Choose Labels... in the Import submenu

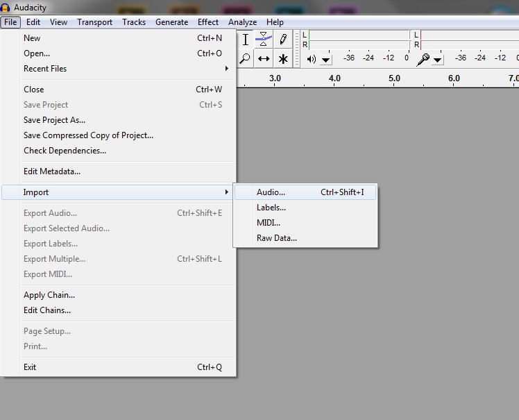click(305, 208)
